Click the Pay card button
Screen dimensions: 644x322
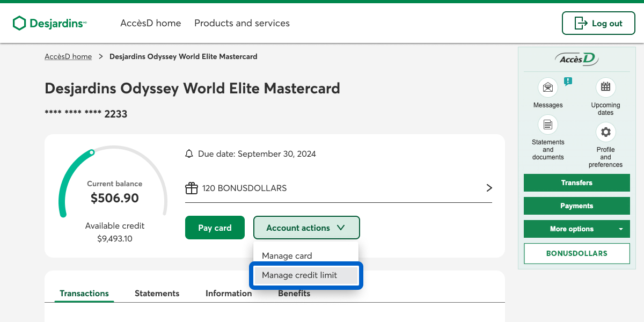pyautogui.click(x=215, y=228)
